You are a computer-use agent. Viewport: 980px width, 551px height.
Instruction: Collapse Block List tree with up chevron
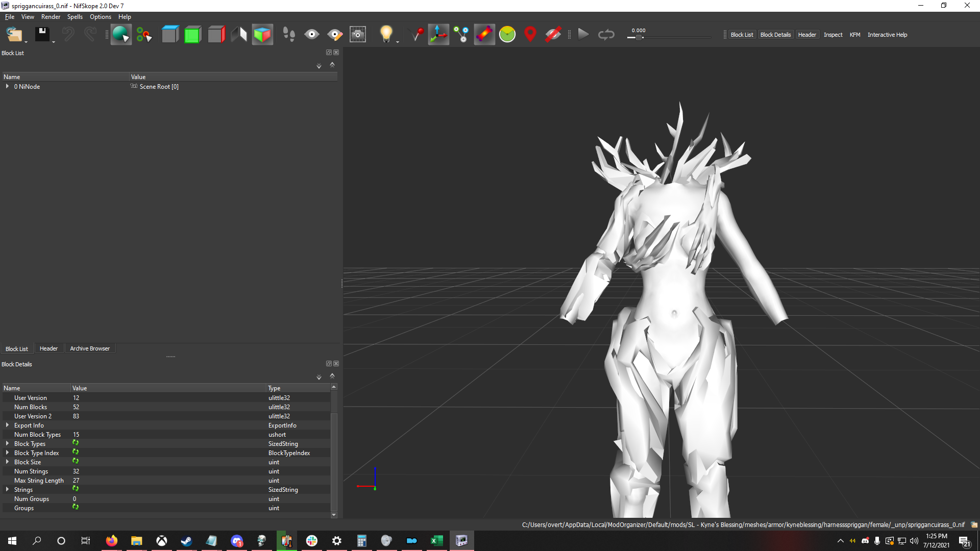pos(332,65)
